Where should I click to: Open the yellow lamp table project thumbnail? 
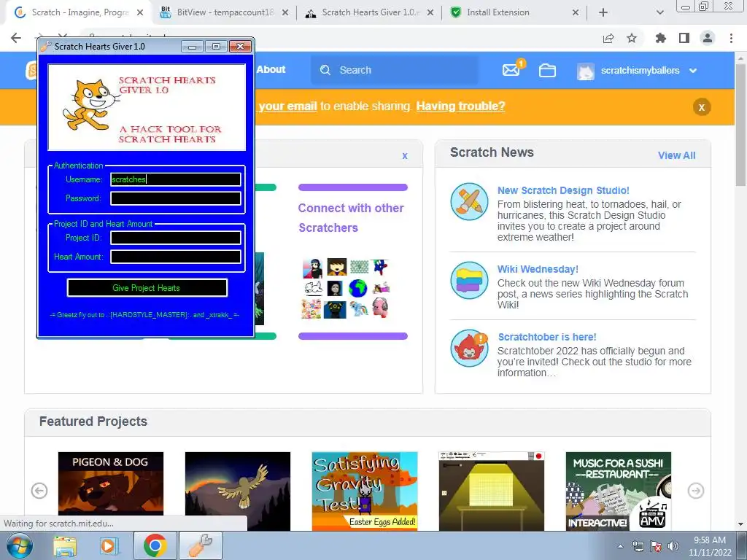coord(491,491)
